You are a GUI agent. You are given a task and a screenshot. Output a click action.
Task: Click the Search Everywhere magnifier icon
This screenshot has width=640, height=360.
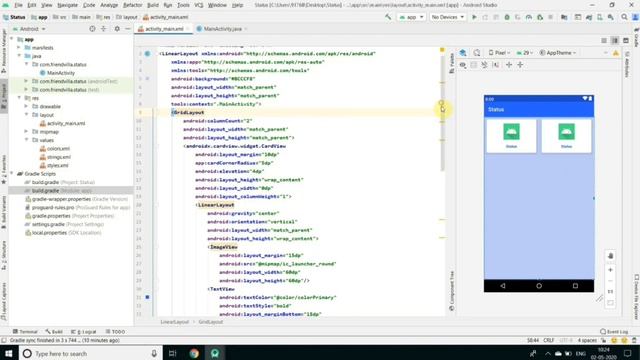click(x=624, y=17)
